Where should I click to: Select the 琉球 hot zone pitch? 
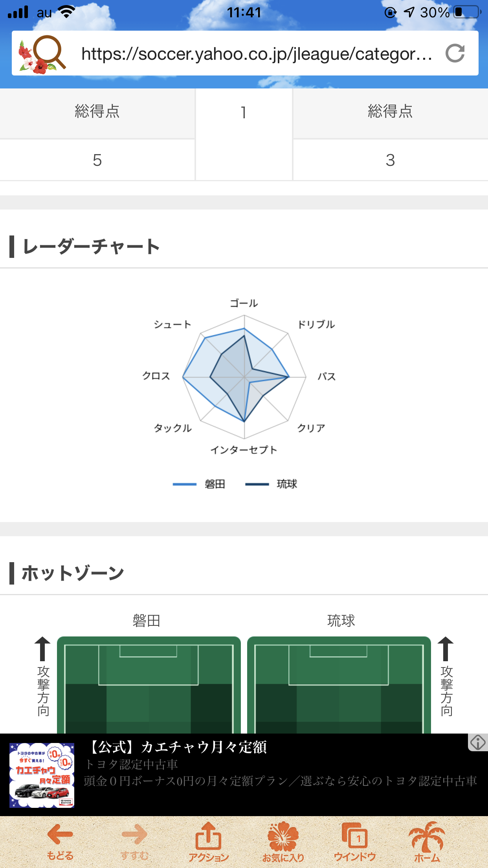tap(339, 685)
